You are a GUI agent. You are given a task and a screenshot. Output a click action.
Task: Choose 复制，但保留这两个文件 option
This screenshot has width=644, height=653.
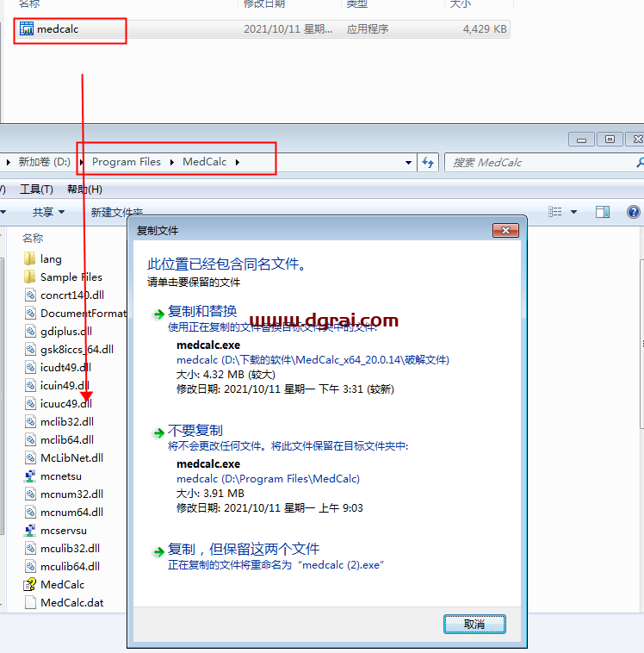(x=243, y=549)
